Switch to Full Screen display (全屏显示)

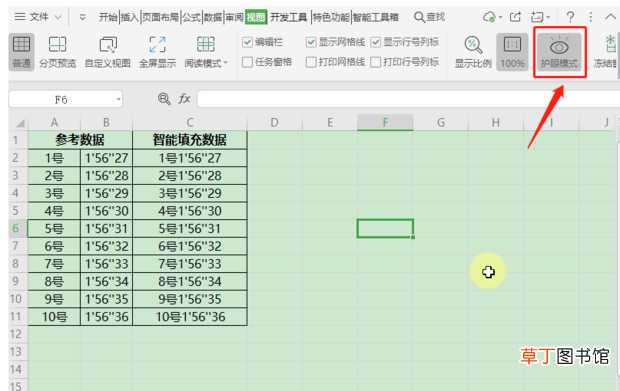[x=157, y=51]
